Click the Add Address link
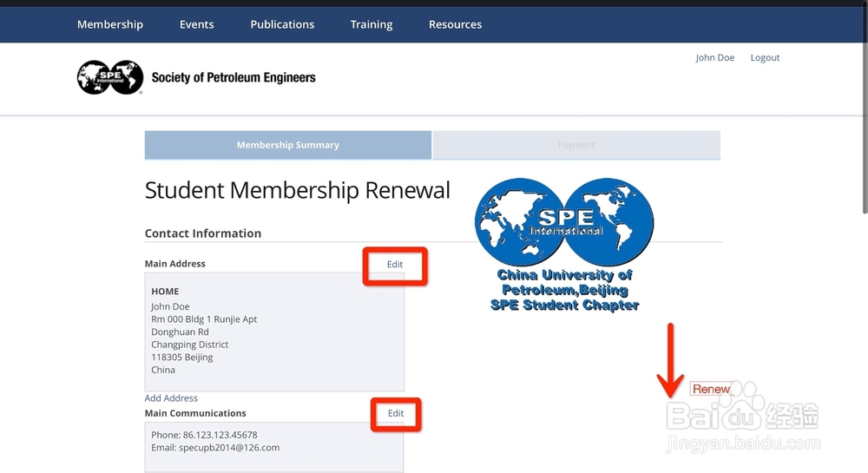The image size is (868, 473). pyautogui.click(x=171, y=398)
